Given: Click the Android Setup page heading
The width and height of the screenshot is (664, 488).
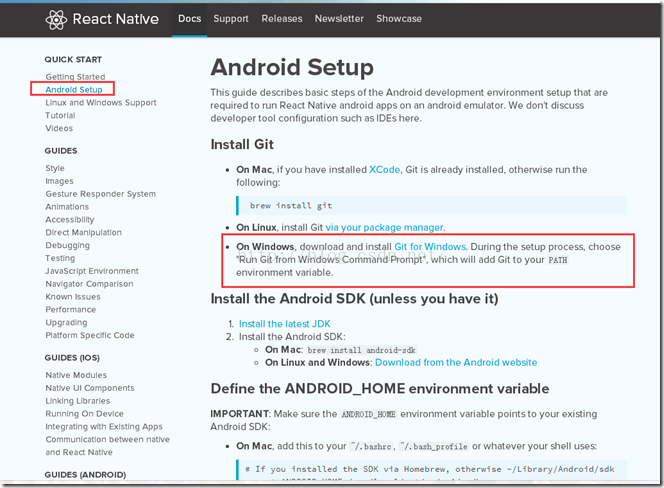Looking at the screenshot, I should (x=292, y=67).
